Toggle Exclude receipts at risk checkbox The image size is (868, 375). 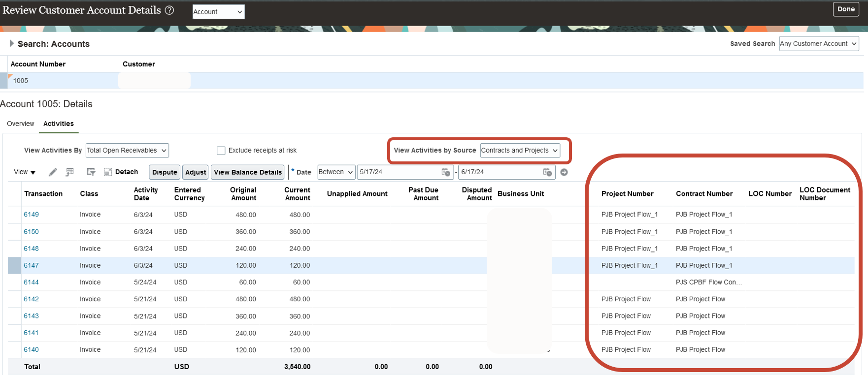[221, 151]
